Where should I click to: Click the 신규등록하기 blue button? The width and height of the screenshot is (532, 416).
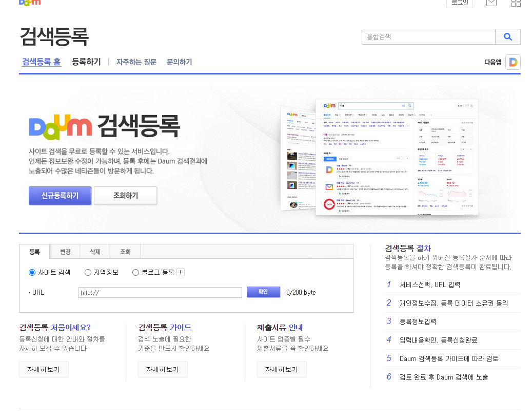[x=60, y=196]
